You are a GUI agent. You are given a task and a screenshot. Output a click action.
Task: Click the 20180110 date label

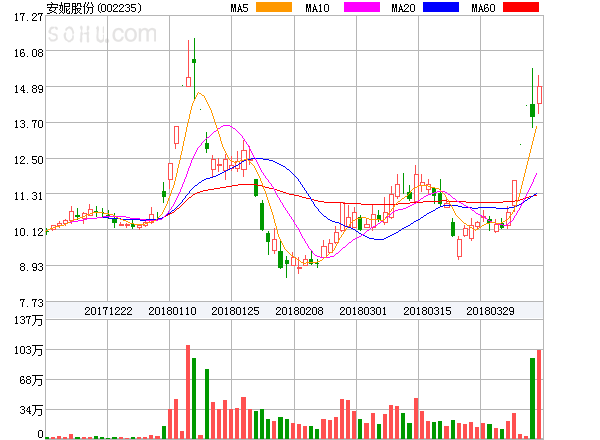(x=172, y=311)
